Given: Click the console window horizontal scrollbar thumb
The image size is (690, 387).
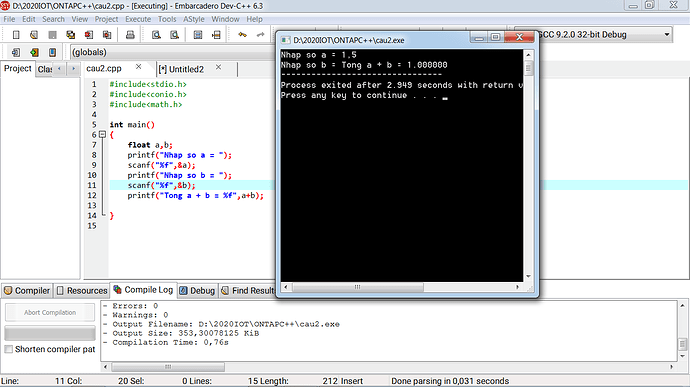Looking at the screenshot, I should (x=357, y=287).
